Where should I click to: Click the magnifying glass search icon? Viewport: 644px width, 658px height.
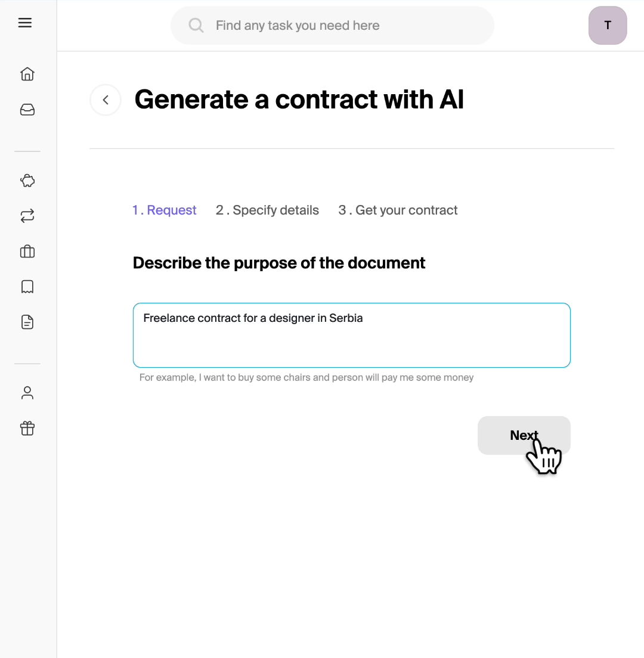click(x=196, y=26)
